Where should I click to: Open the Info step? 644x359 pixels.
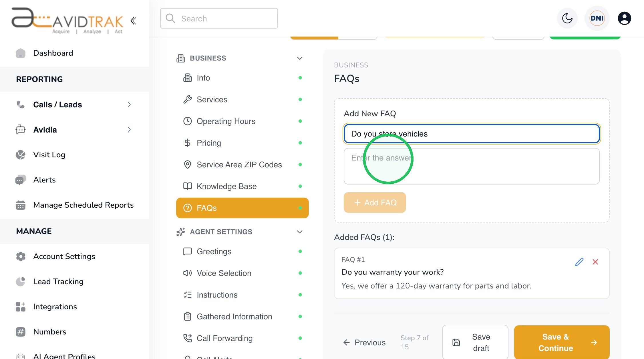pos(242,78)
